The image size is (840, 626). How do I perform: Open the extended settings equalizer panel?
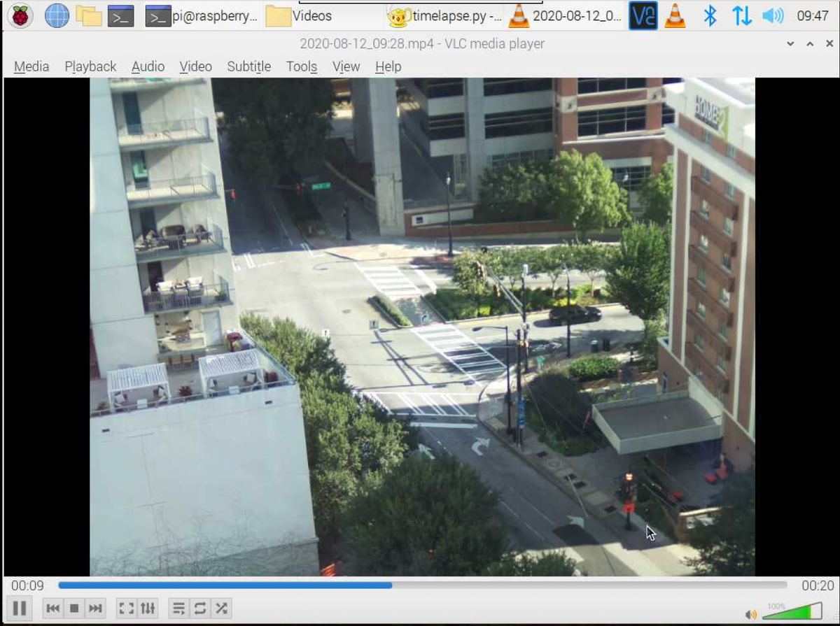pos(148,608)
